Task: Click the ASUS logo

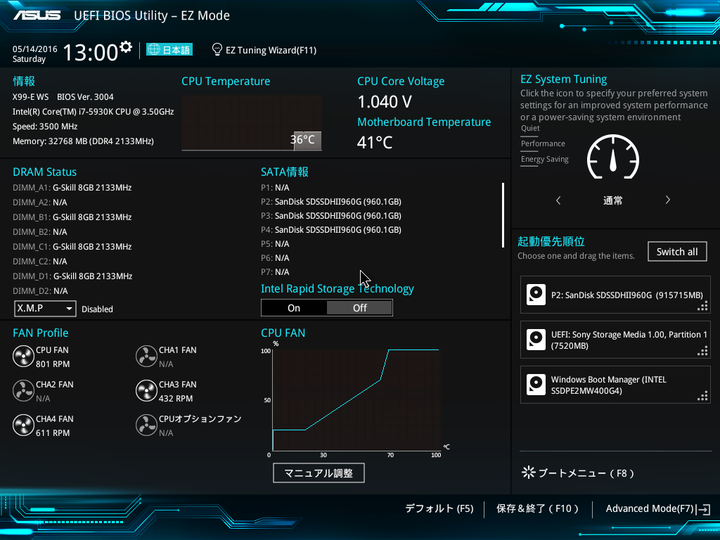Action: tap(37, 16)
